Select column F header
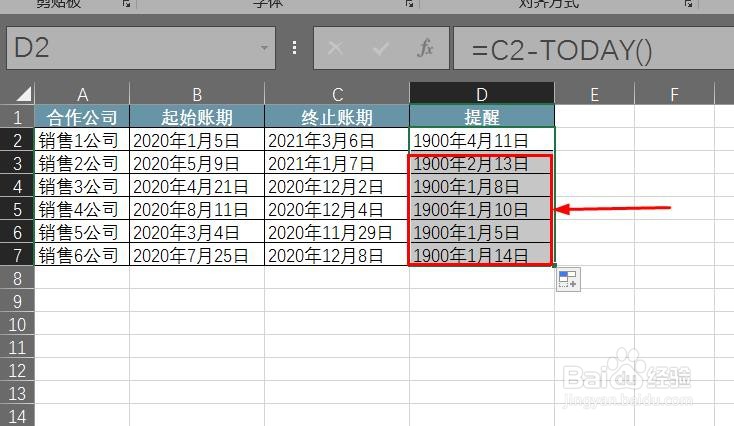The height and width of the screenshot is (426, 734). point(675,94)
